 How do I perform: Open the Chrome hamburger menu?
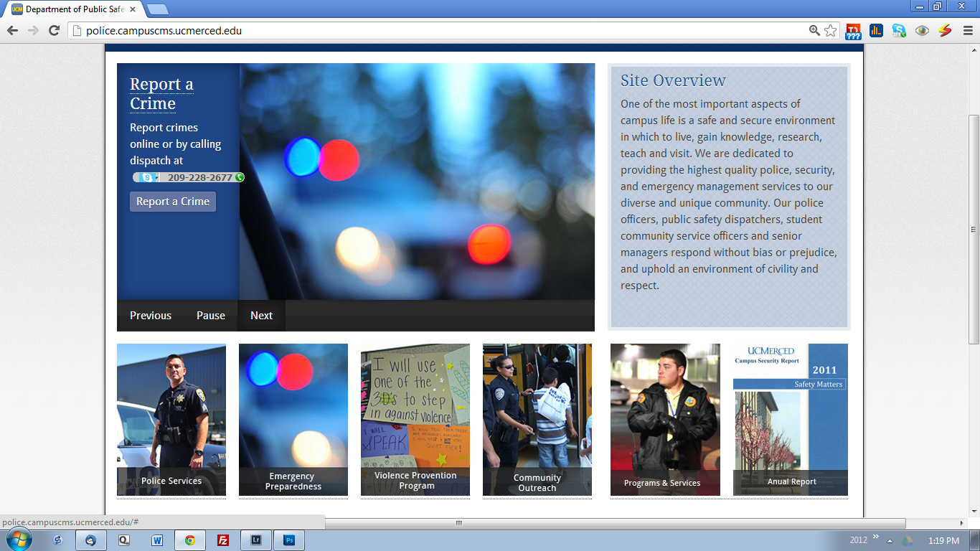(x=967, y=30)
